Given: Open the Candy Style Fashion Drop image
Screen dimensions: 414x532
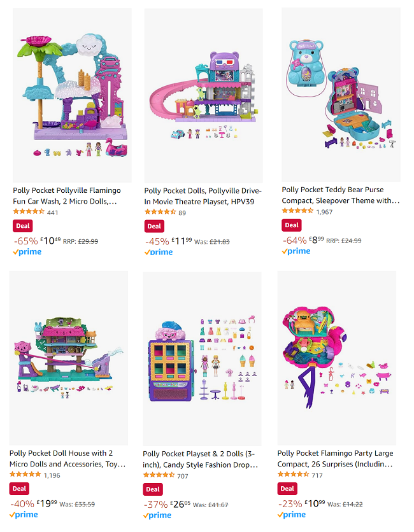Looking at the screenshot, I should click(202, 359).
